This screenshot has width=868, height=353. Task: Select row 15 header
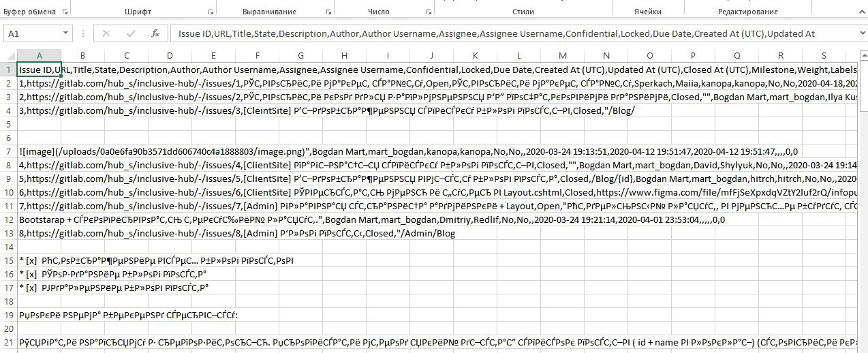(8, 260)
